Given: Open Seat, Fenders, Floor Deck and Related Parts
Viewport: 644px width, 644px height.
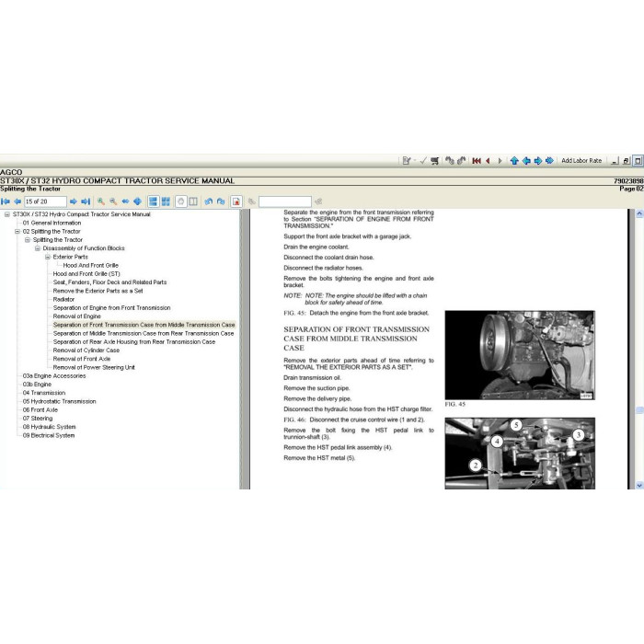Looking at the screenshot, I should tap(109, 282).
